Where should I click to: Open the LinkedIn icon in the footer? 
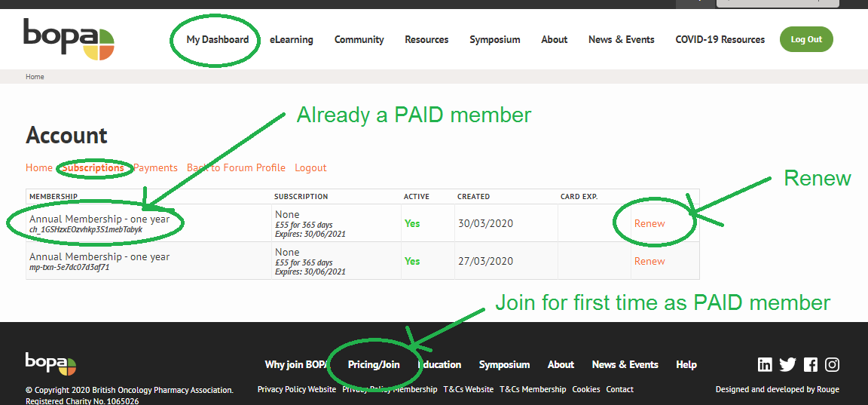coord(765,364)
